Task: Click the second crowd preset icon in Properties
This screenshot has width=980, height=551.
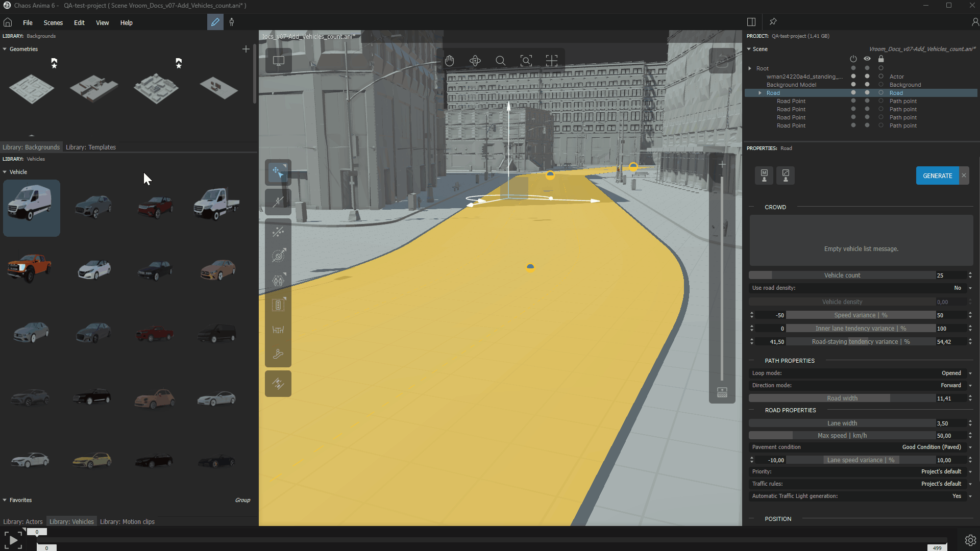Action: (x=786, y=176)
